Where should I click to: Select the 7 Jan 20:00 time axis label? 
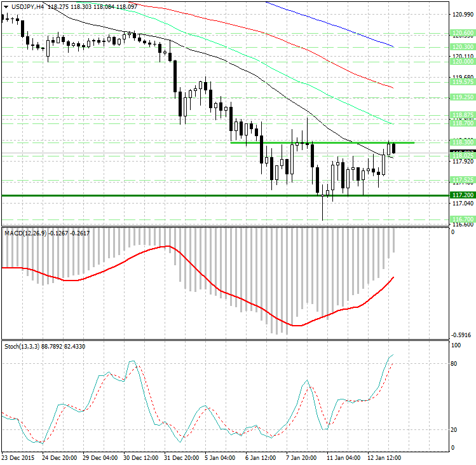301,458
